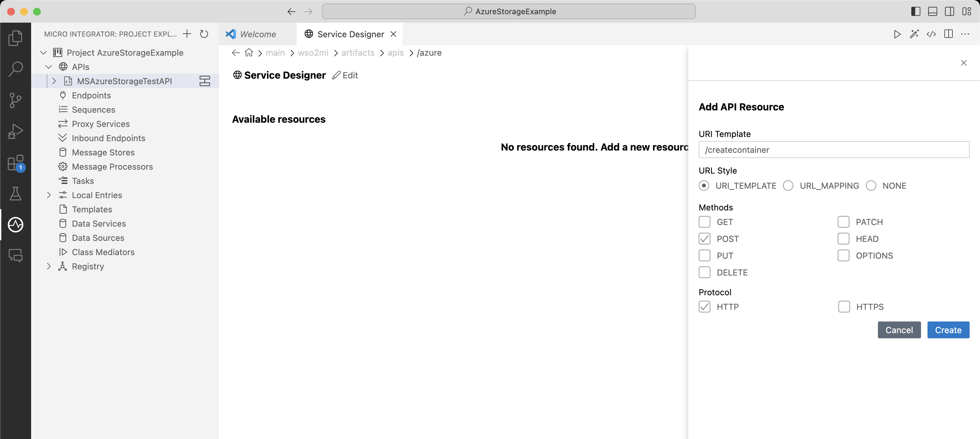Image resolution: width=980 pixels, height=439 pixels.
Task: Click breadcrumb back arrow in Service Designer
Action: (236, 52)
